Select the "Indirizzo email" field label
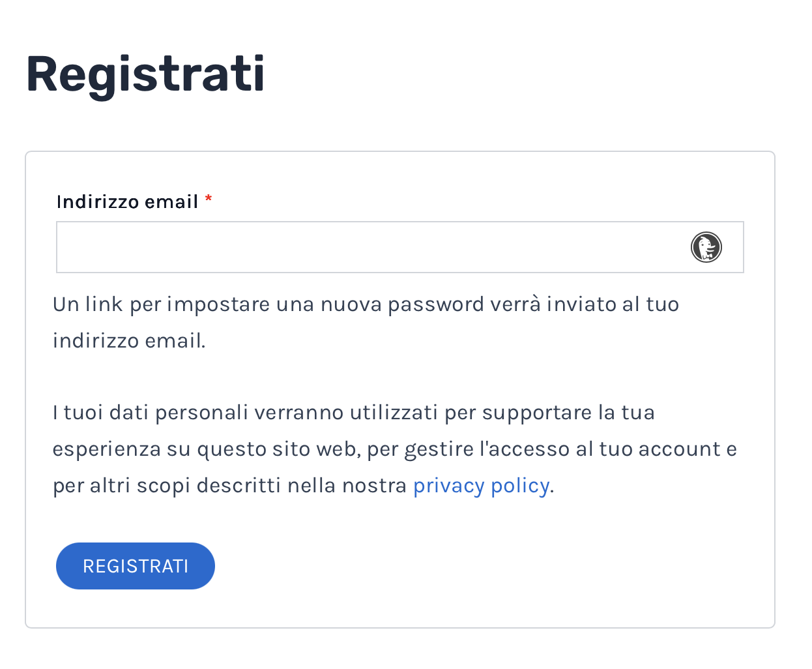Image resolution: width=812 pixels, height=669 pixels. (127, 201)
